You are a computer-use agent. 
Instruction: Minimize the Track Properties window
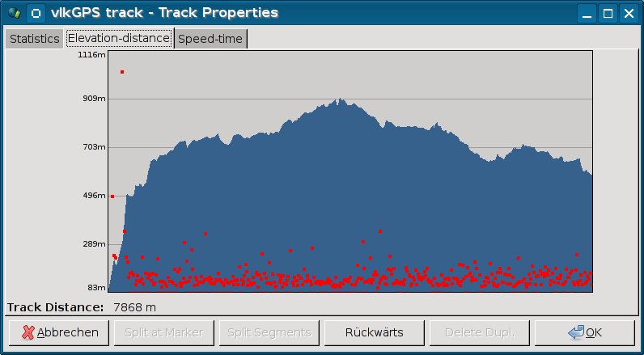point(587,13)
